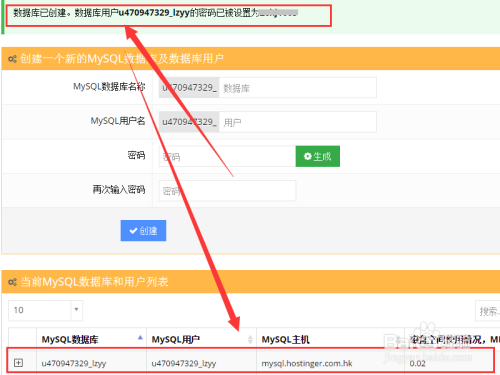
Task: Click the search box in database list
Action: (x=488, y=311)
